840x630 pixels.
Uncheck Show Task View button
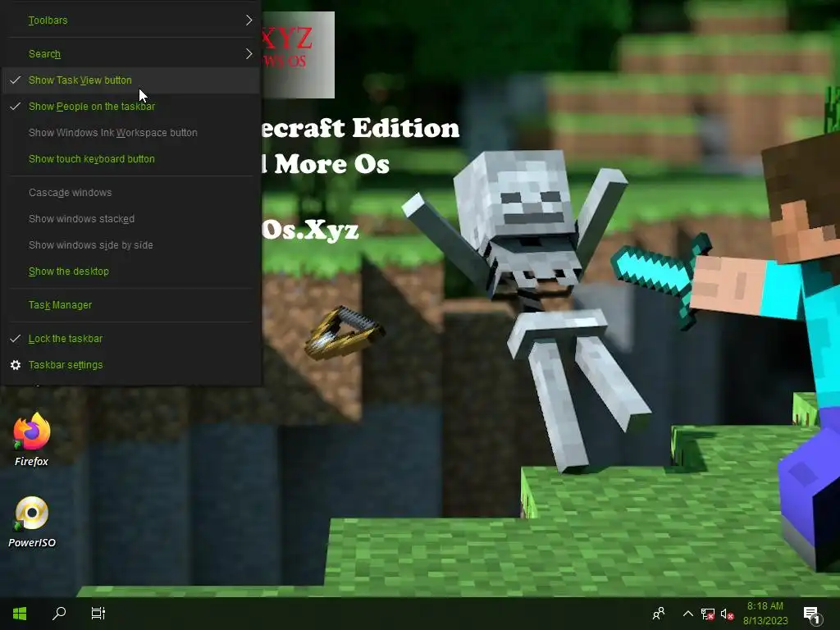click(130, 80)
